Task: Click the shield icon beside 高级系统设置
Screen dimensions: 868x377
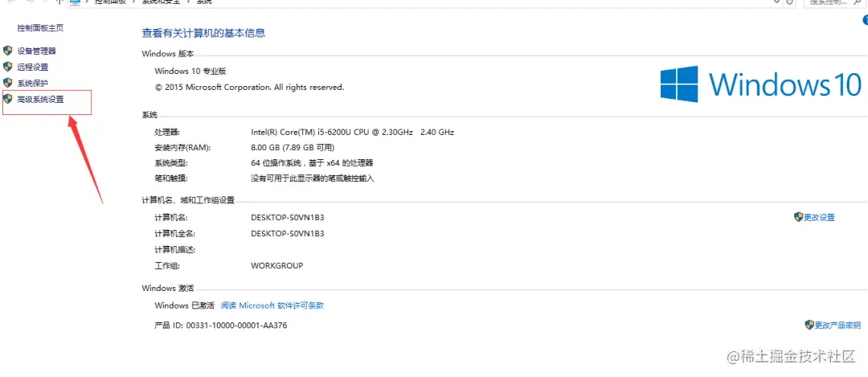Action: pyautogui.click(x=7, y=99)
